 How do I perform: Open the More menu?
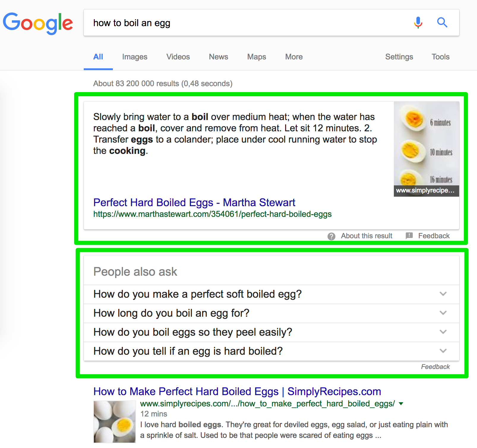click(x=294, y=57)
